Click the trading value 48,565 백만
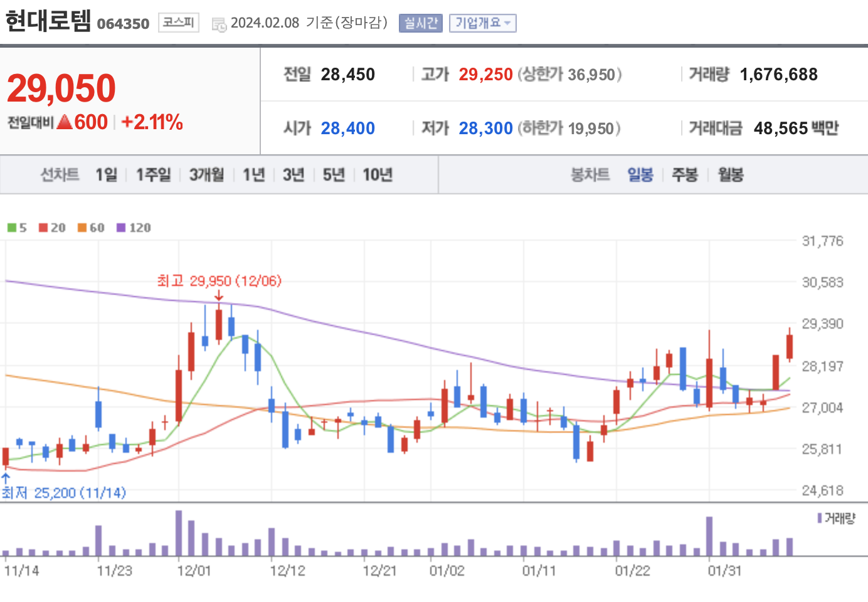The height and width of the screenshot is (602, 868). (x=796, y=129)
